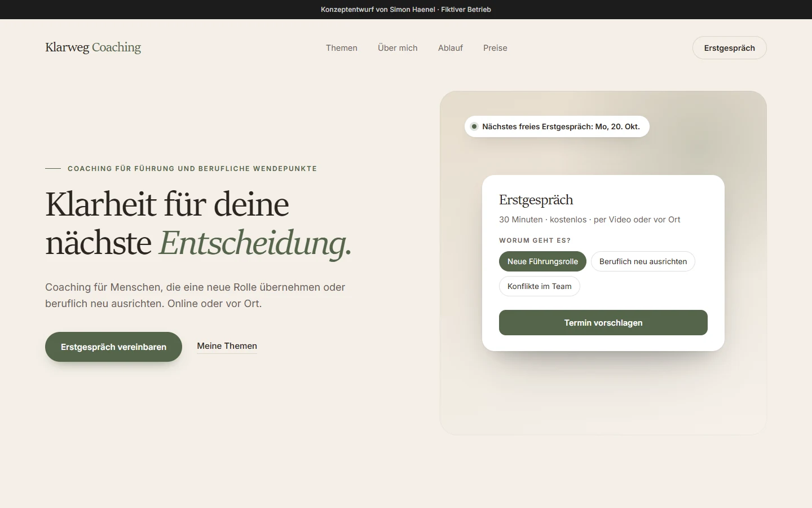The image size is (812, 508).
Task: Follow the Meine Themen link
Action: (x=227, y=346)
